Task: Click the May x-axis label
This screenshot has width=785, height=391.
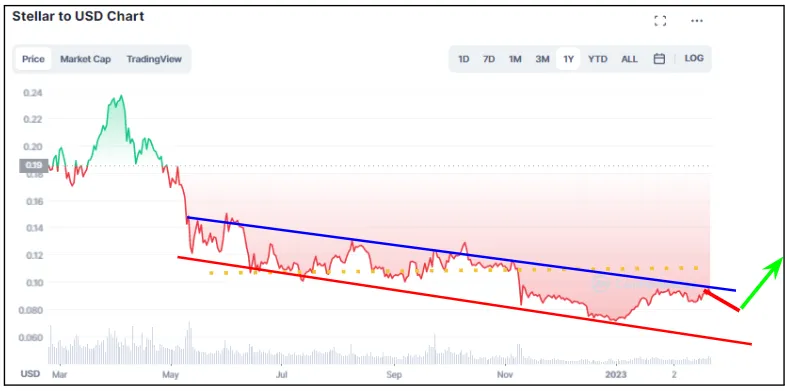Action: (171, 374)
